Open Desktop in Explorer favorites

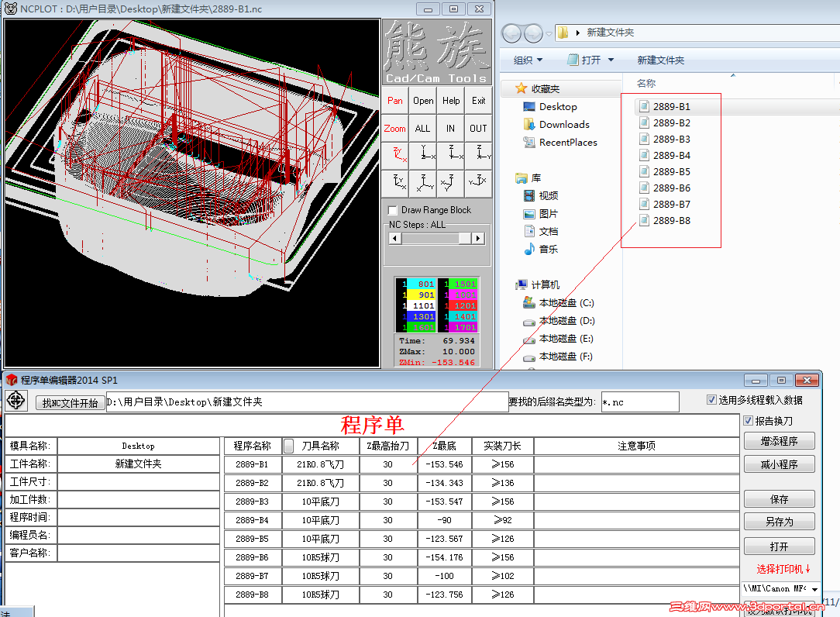pos(558,107)
